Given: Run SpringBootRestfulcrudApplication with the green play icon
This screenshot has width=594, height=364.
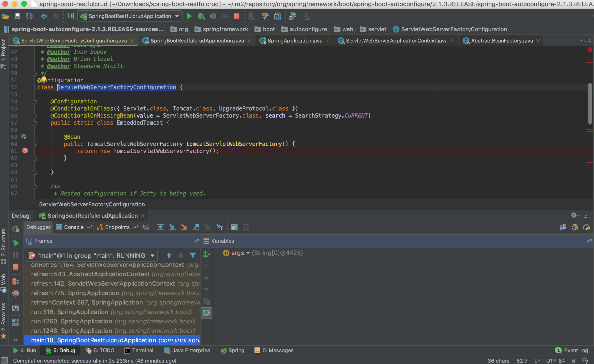Looking at the screenshot, I should click(189, 16).
